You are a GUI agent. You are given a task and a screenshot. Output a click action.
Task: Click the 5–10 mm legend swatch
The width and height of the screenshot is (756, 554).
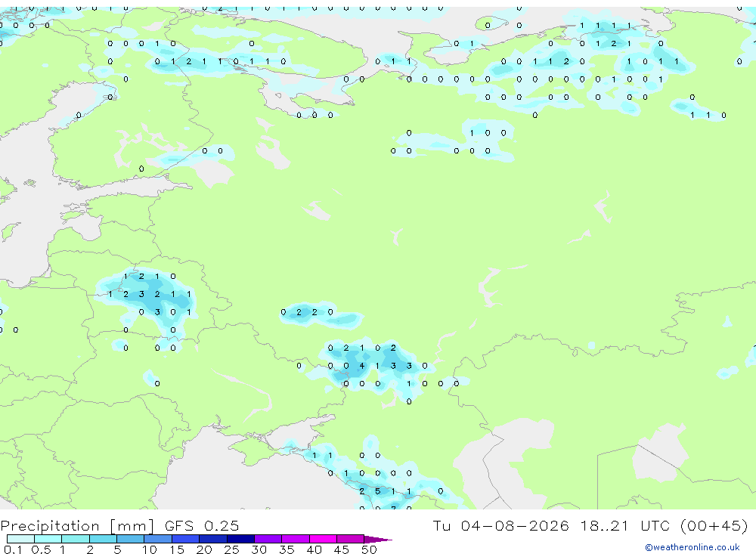[131, 539]
